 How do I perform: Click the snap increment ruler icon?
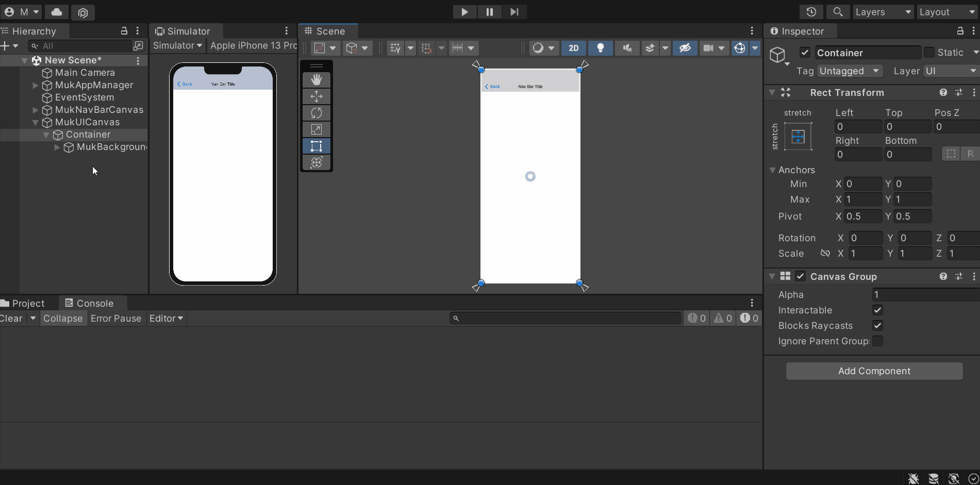tap(457, 48)
